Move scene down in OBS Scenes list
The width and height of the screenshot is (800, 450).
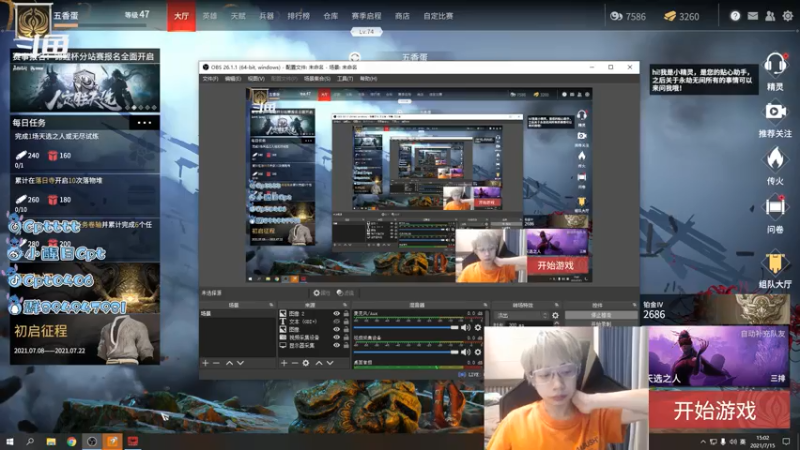[x=240, y=363]
